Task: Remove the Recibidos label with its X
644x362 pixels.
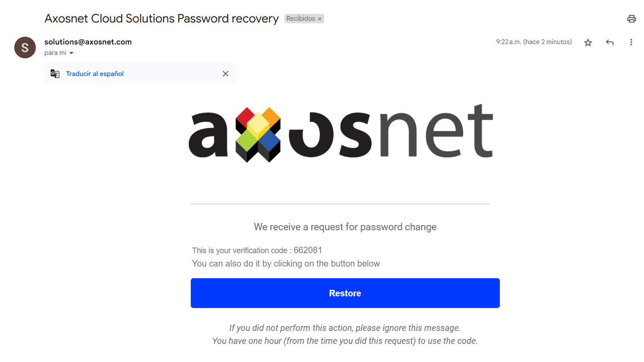Action: tap(320, 19)
